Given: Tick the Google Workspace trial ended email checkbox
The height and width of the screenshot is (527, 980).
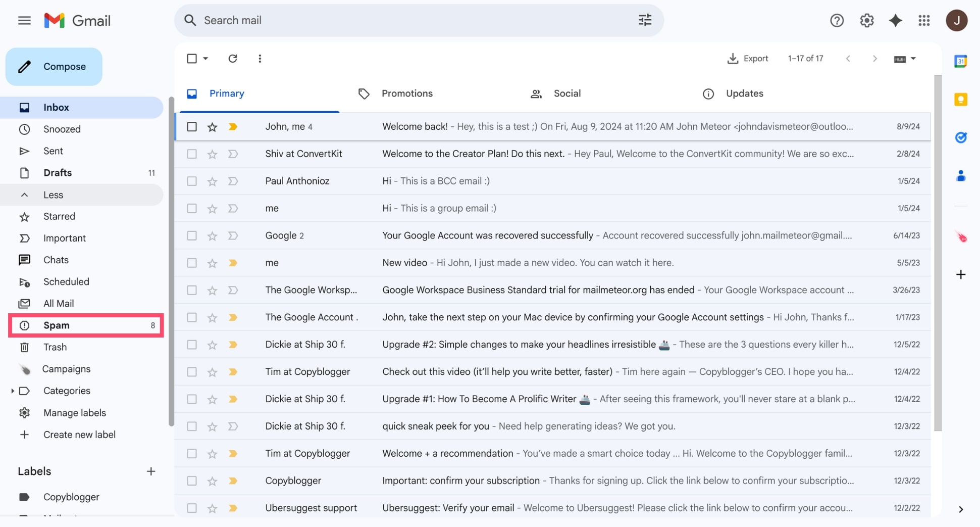Looking at the screenshot, I should [192, 291].
